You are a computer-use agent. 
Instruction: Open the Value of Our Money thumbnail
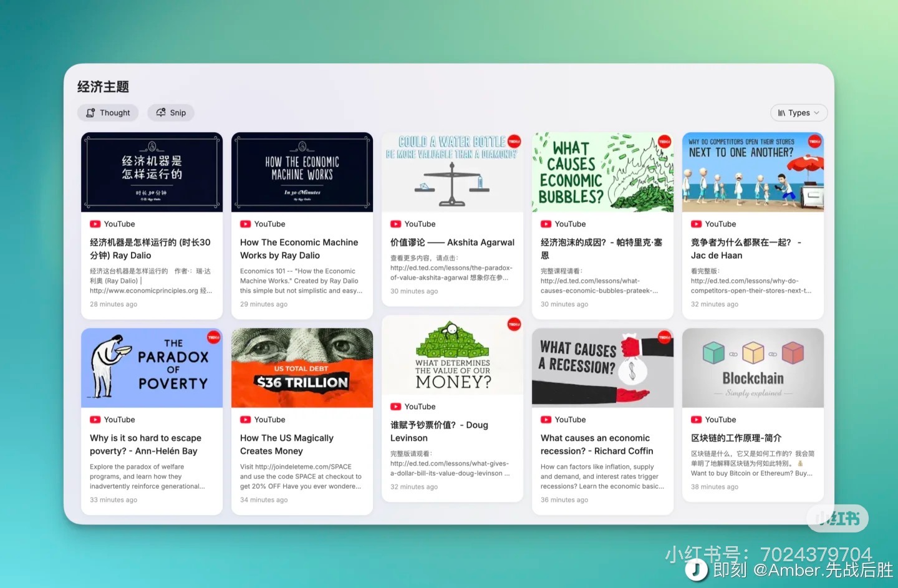pos(452,355)
